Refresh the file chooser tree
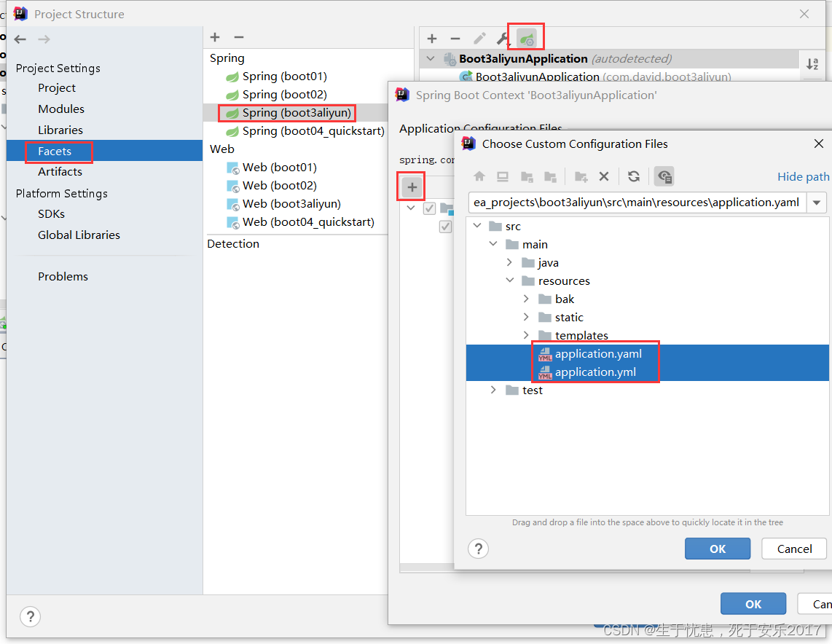 (634, 176)
